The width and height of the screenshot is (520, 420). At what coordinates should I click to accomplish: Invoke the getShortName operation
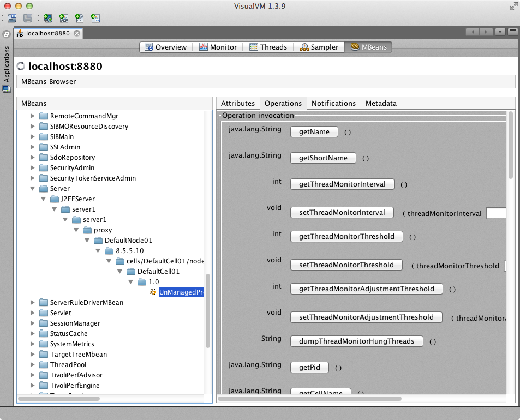coord(323,158)
